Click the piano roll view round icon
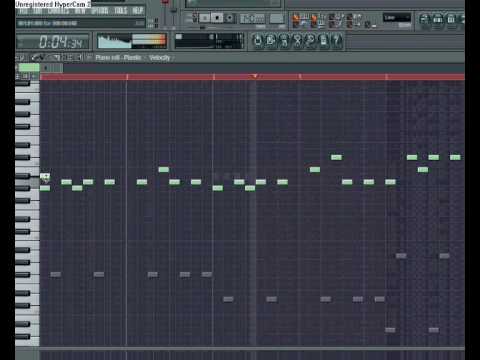 [x=451, y=19]
